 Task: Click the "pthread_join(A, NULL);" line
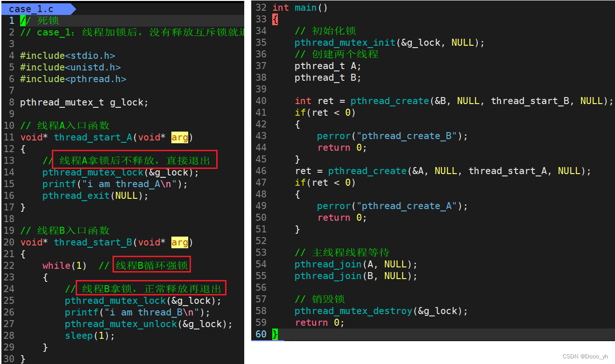(356, 264)
